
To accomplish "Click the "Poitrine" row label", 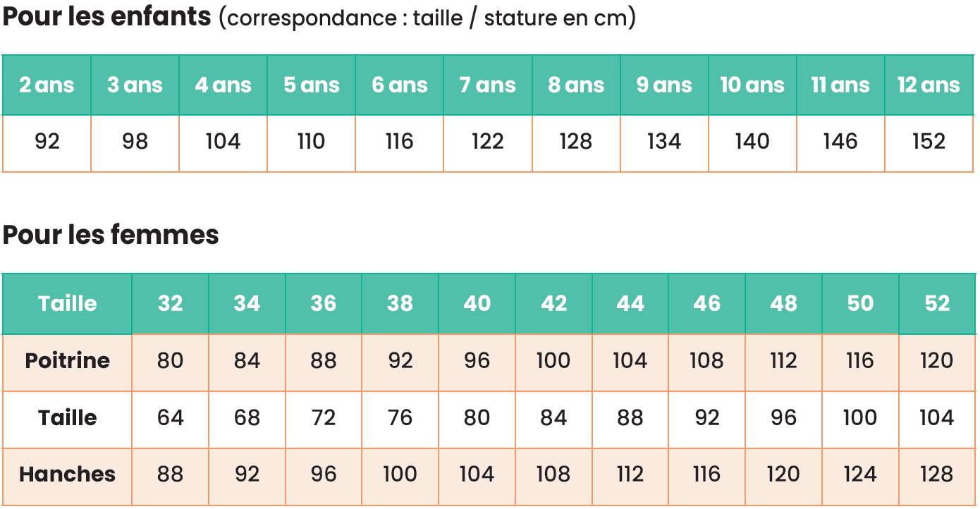I will tap(68, 361).
